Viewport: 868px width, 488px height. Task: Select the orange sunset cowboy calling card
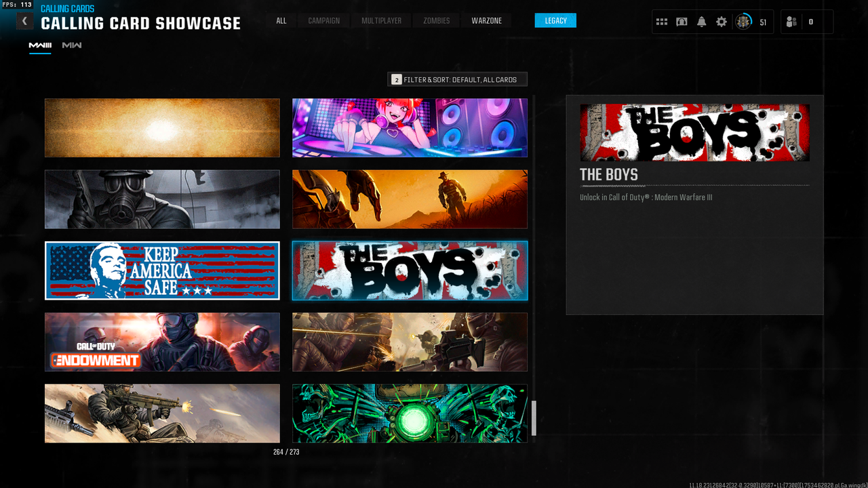[x=410, y=199]
